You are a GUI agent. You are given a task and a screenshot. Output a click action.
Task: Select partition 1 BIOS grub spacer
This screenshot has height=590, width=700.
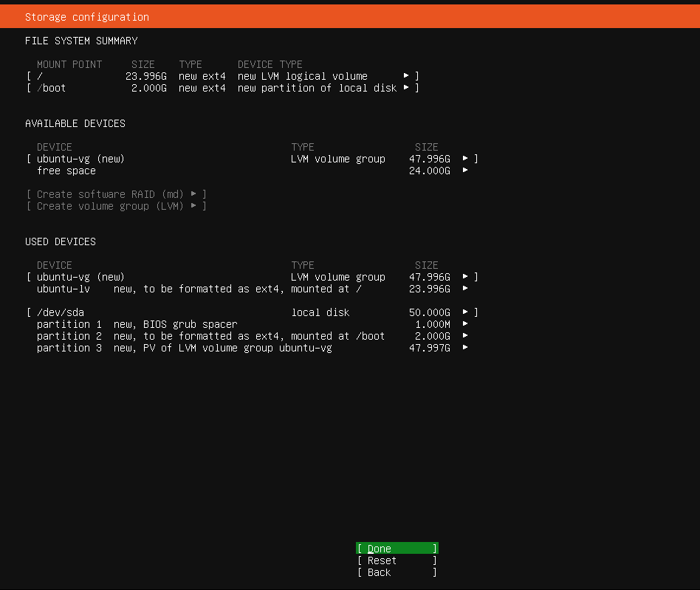pos(253,324)
